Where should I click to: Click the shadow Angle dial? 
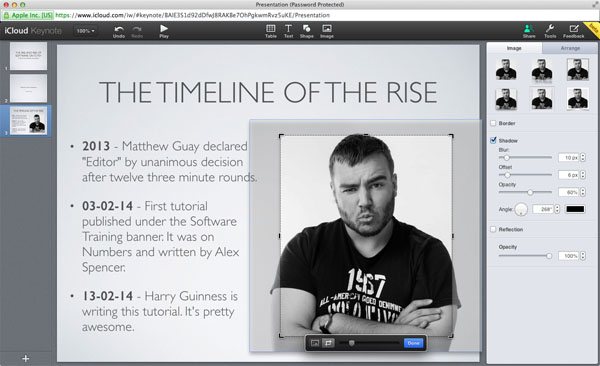pyautogui.click(x=521, y=209)
